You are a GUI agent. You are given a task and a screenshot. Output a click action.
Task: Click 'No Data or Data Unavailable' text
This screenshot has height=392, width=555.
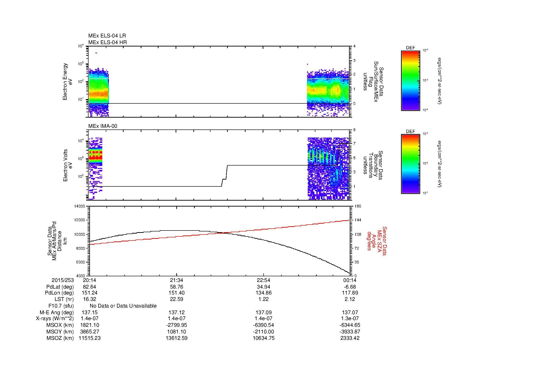pyautogui.click(x=123, y=306)
